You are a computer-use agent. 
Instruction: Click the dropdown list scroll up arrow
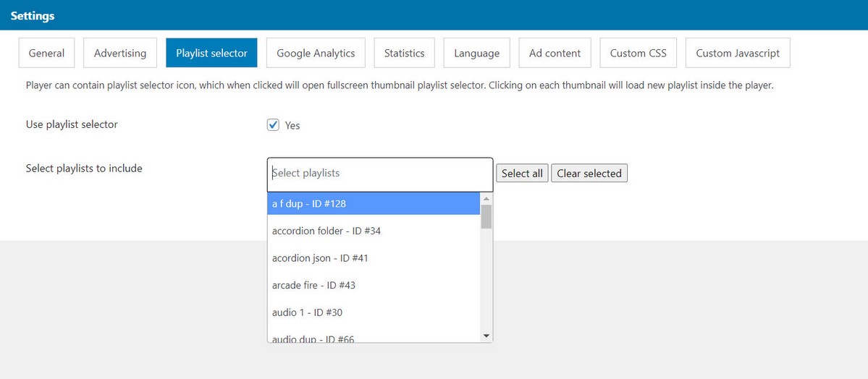click(x=486, y=199)
